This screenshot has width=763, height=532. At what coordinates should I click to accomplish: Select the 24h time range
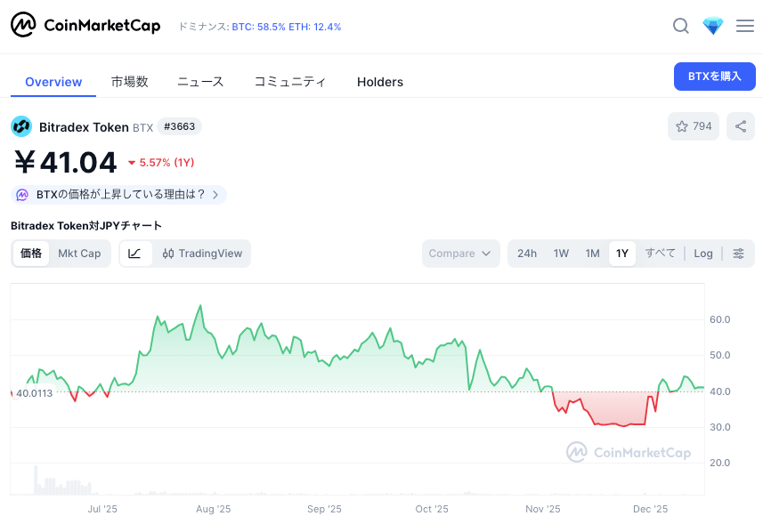(527, 254)
